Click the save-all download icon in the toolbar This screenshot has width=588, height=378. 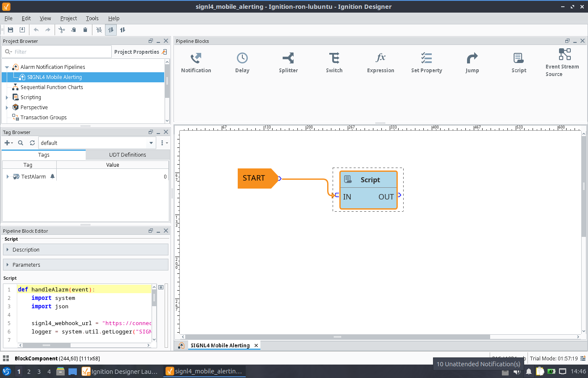[22, 30]
